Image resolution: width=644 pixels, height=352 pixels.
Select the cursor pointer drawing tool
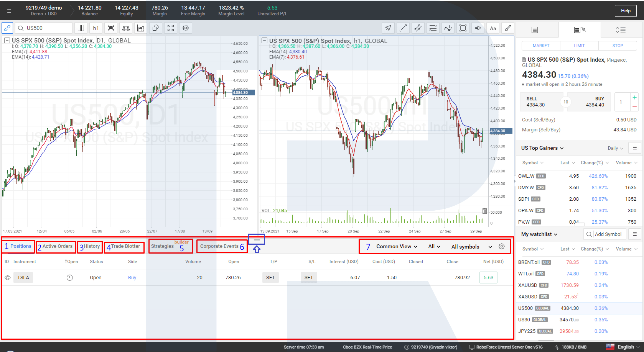pos(388,28)
